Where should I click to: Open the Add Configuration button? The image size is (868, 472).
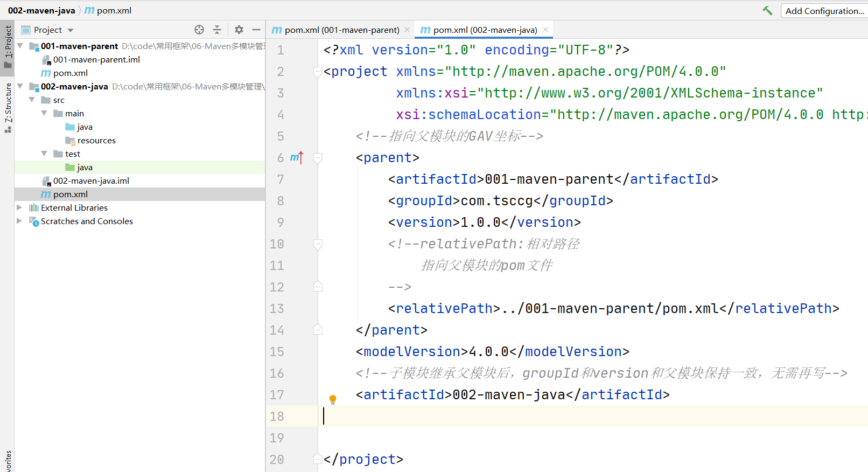(824, 11)
